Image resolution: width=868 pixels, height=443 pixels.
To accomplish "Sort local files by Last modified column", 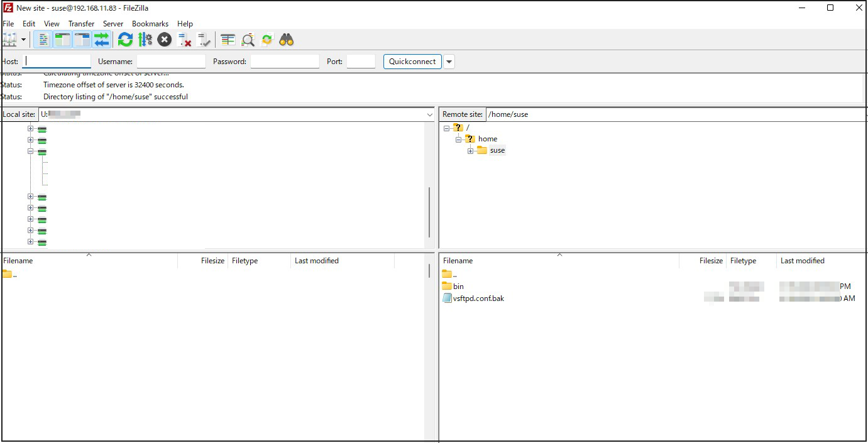I will click(343, 261).
